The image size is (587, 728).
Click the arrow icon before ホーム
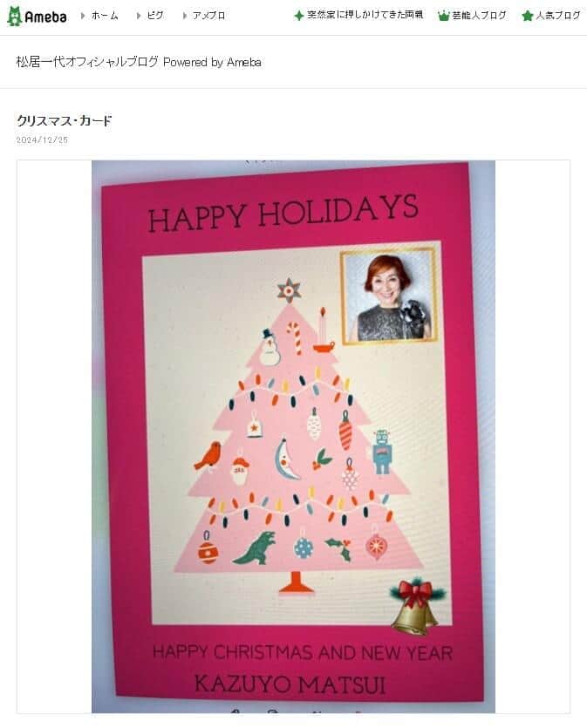(83, 16)
